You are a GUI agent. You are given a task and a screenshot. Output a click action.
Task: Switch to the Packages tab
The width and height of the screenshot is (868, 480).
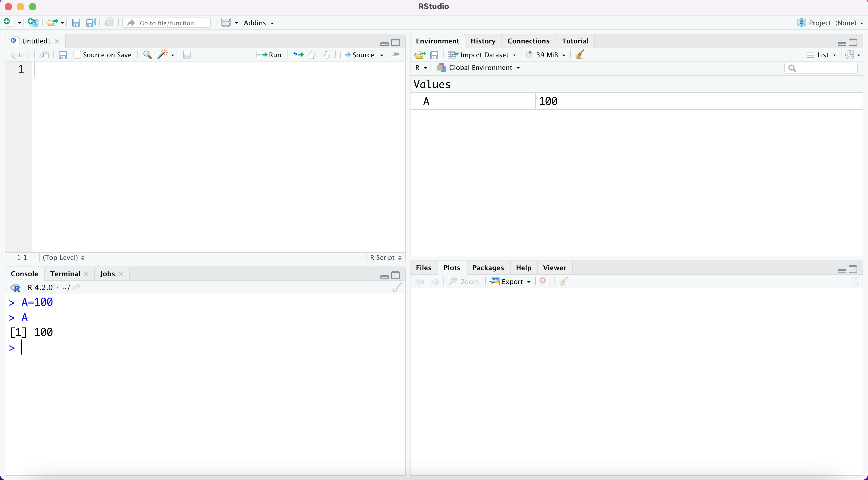pyautogui.click(x=488, y=268)
